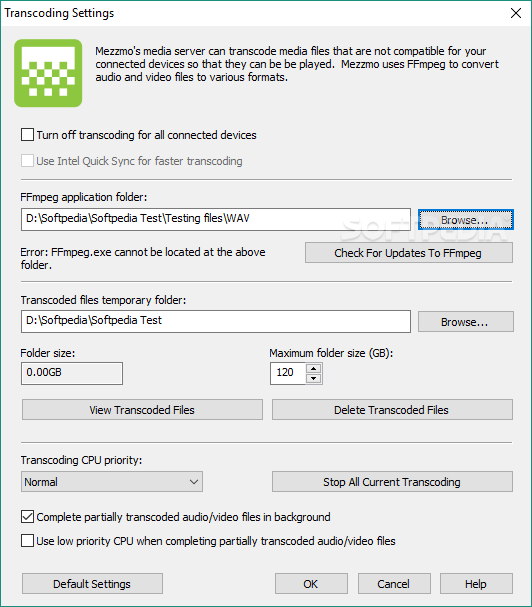Click the Maximum folder size value 120

287,373
